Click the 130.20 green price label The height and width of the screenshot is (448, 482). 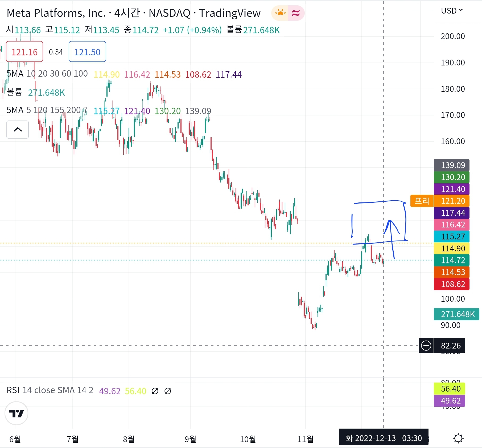451,177
